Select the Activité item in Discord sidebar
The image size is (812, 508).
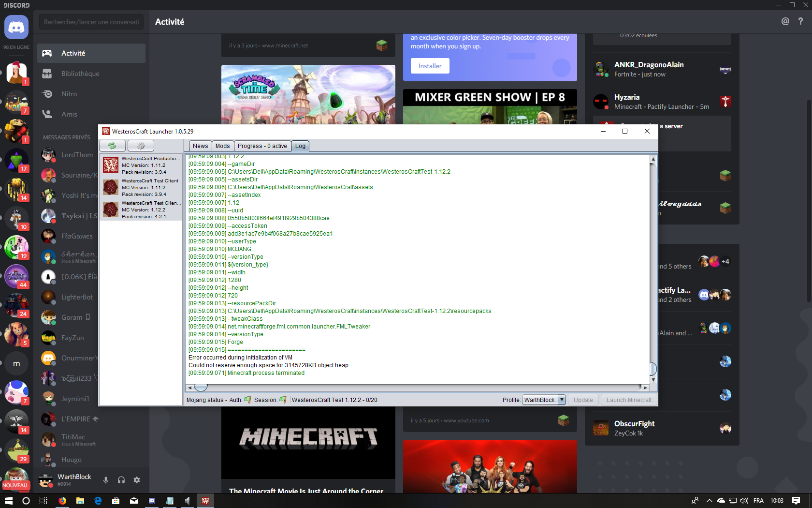coord(91,53)
